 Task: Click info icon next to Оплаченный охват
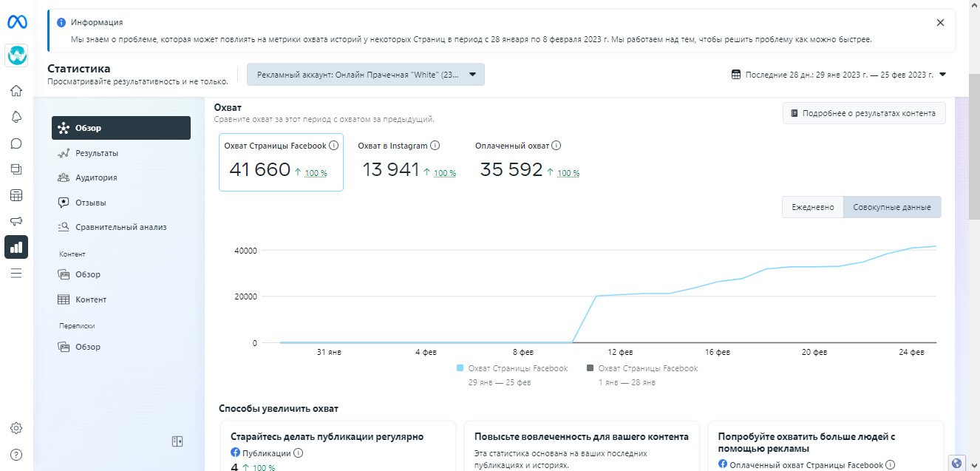[557, 146]
